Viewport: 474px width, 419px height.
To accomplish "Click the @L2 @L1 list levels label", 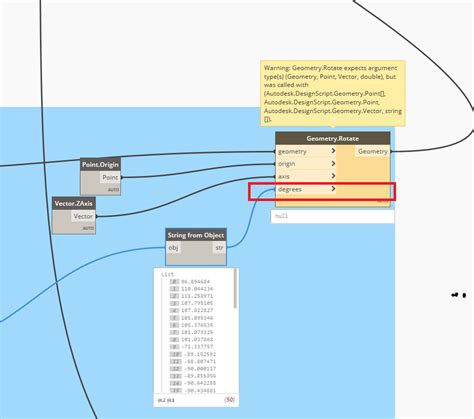I will [166, 400].
